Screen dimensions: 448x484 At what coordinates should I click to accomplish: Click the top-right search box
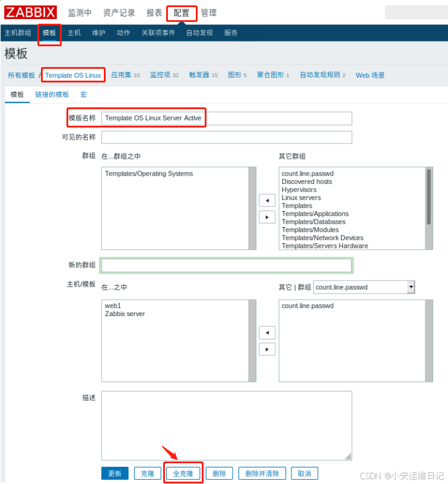point(416,12)
